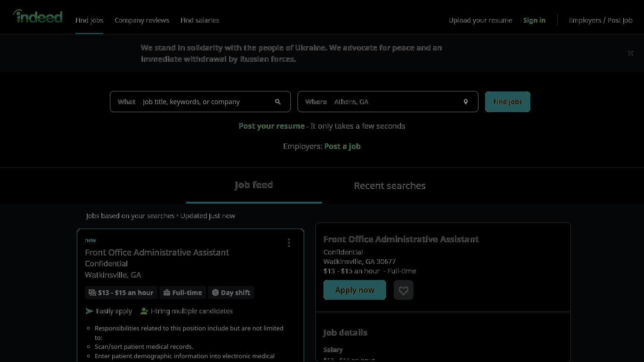Click Watkinsville, GA on the job card
Screen dimensions: 644x362
click(113, 275)
